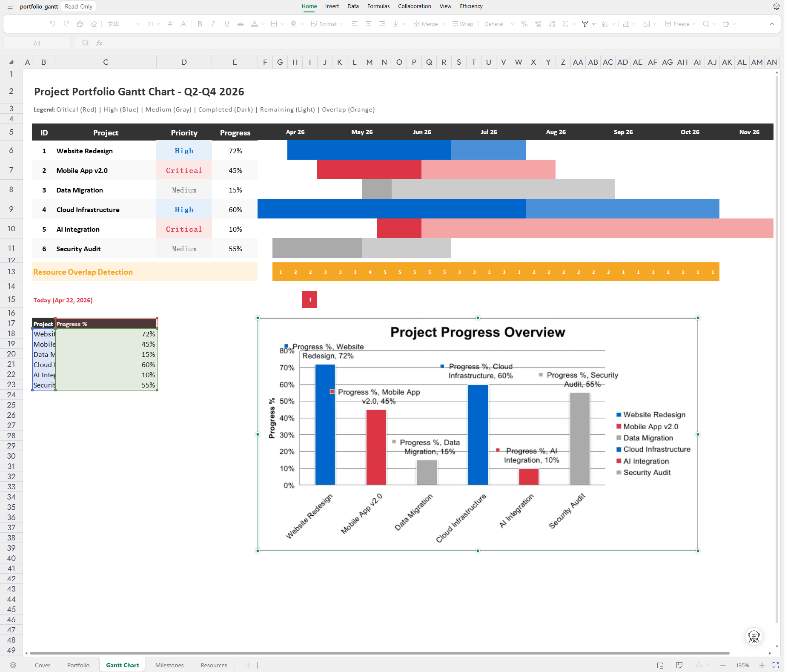Expand the General number format dropdown

coord(499,24)
